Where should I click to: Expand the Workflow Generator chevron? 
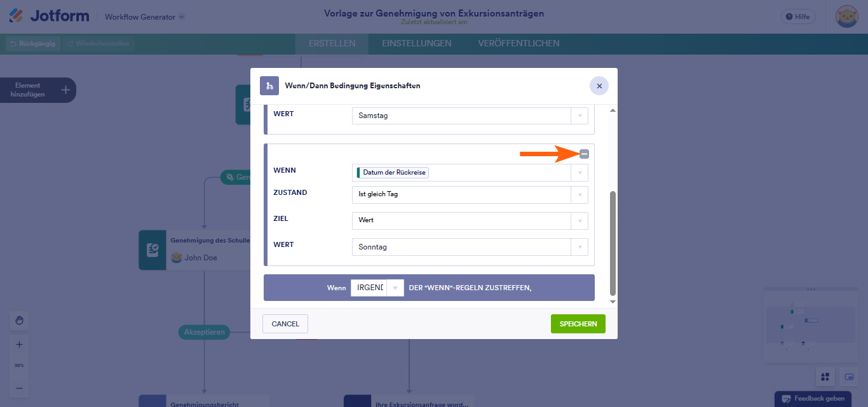[x=182, y=18]
